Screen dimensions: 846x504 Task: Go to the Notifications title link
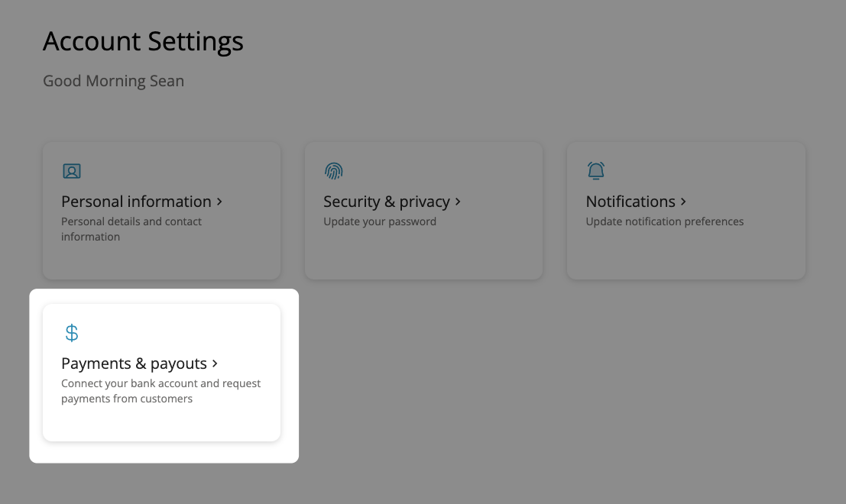click(x=630, y=202)
